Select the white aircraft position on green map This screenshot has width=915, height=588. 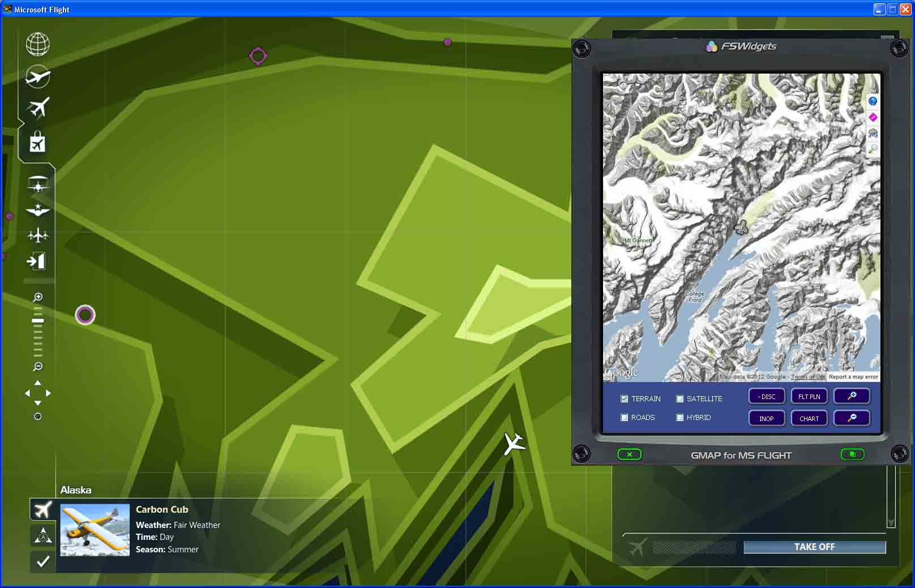click(514, 444)
